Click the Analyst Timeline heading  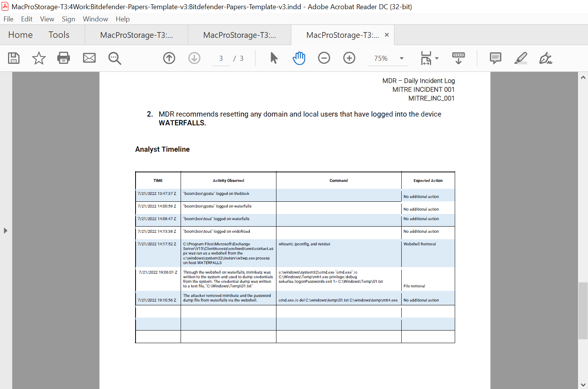162,149
